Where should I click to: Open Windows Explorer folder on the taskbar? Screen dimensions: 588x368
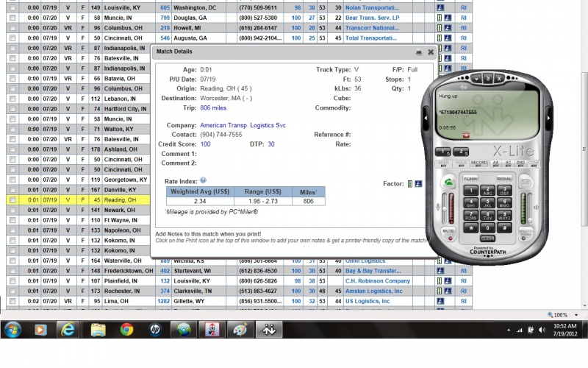[98, 330]
